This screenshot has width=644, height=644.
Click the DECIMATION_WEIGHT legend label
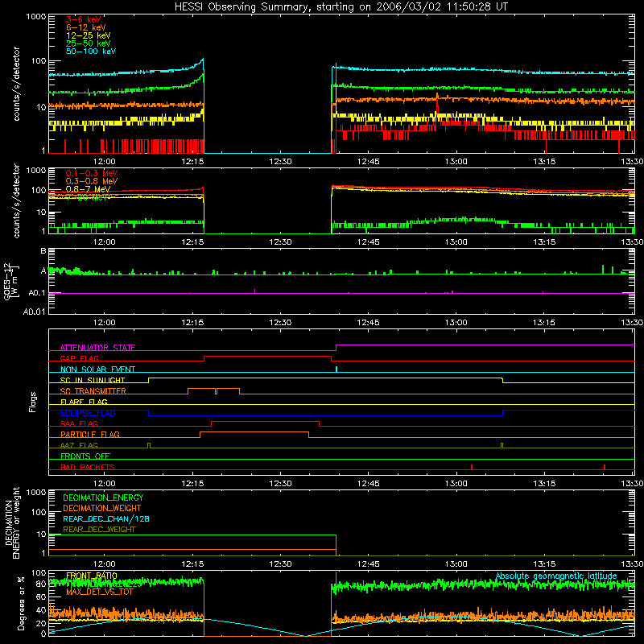102,508
